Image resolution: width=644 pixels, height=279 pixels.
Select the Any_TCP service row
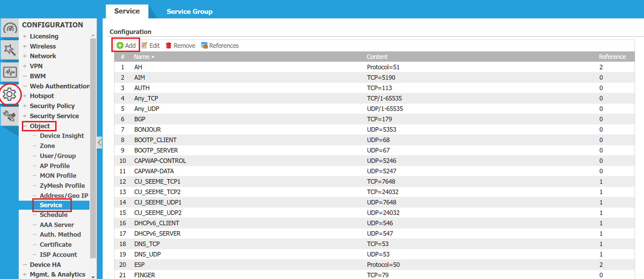[x=375, y=98]
